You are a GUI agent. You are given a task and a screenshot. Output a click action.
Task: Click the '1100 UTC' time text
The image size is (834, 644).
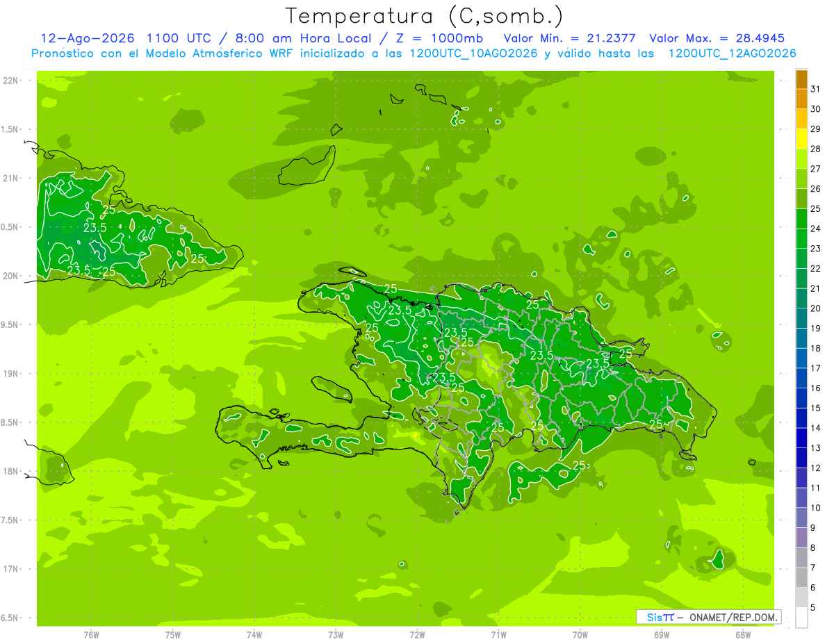click(179, 38)
